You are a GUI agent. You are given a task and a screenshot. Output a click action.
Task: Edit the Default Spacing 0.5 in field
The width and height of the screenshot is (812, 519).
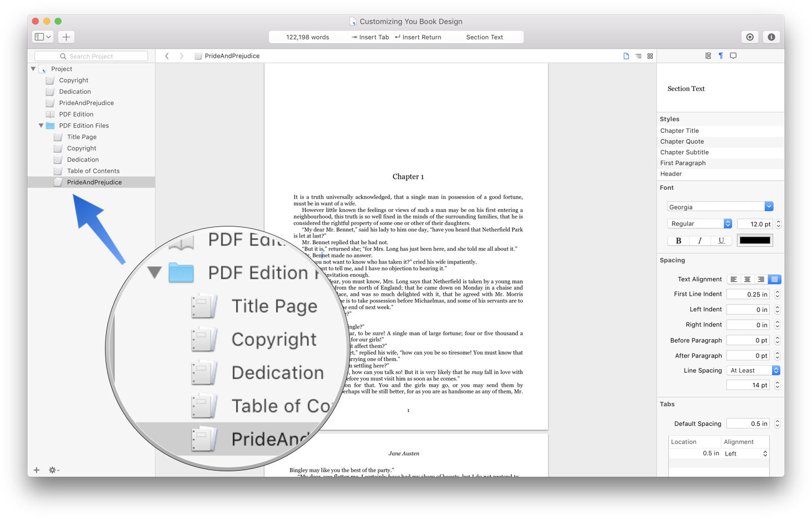point(748,424)
